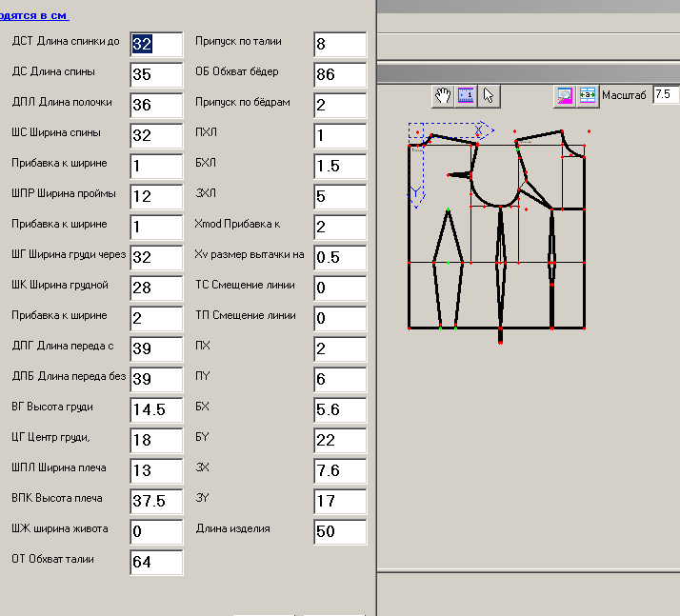Select the hand pan tool
This screenshot has width=680, height=616.
point(444,95)
